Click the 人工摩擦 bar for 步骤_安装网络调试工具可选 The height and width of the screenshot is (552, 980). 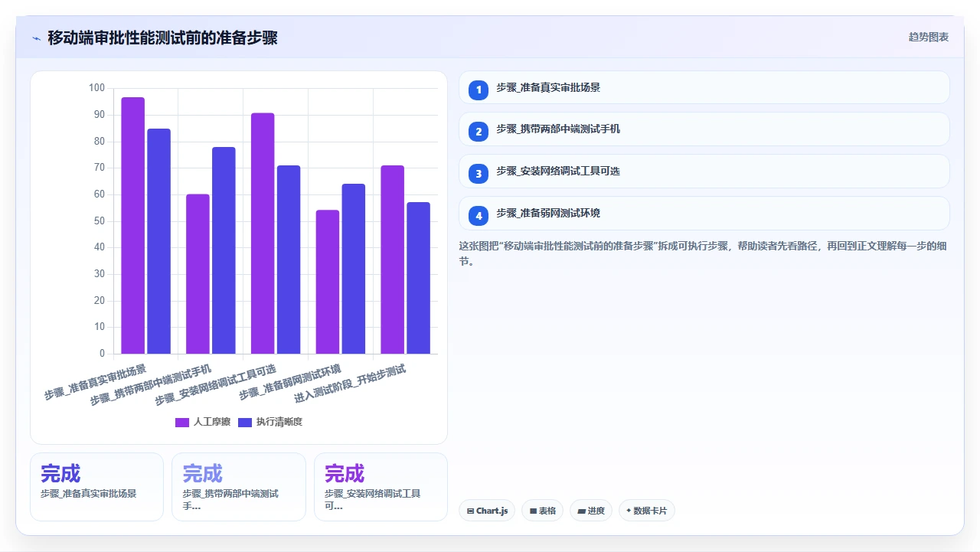263,234
